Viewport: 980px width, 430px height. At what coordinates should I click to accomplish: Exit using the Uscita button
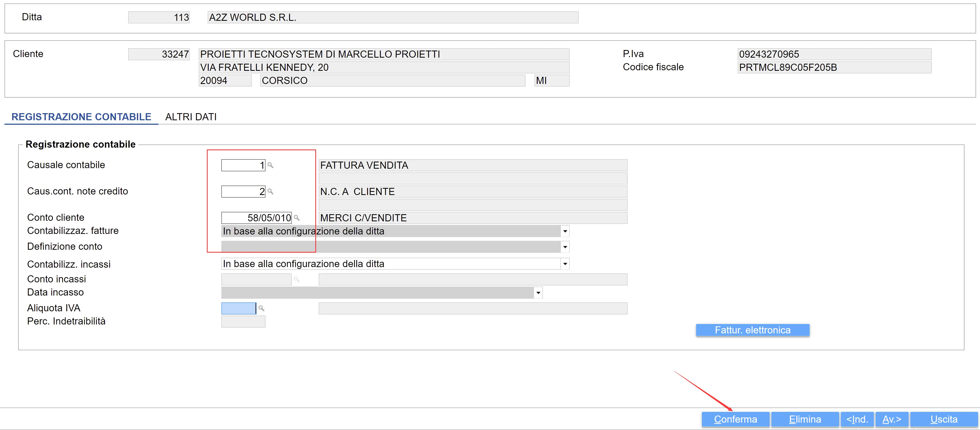click(x=943, y=419)
